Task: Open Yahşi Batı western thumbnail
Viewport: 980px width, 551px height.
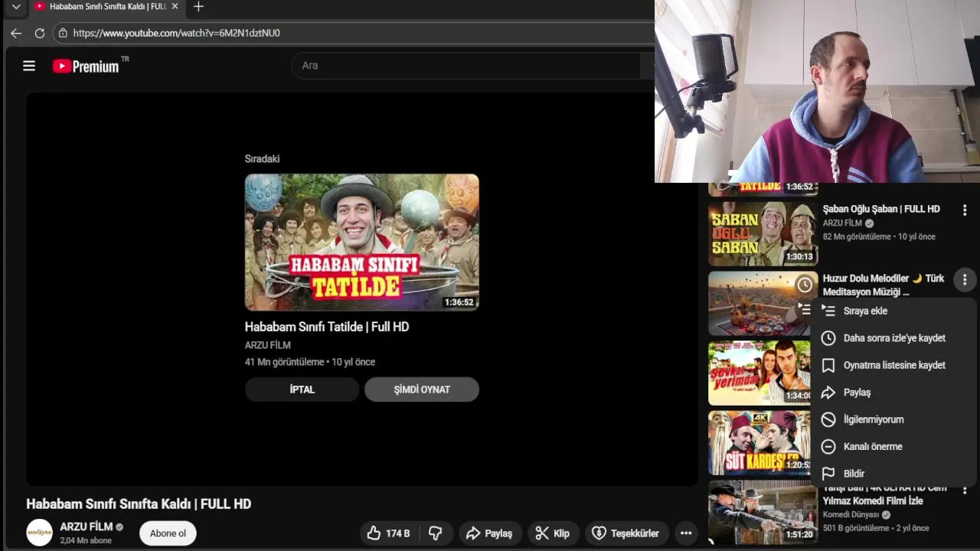Action: (763, 513)
